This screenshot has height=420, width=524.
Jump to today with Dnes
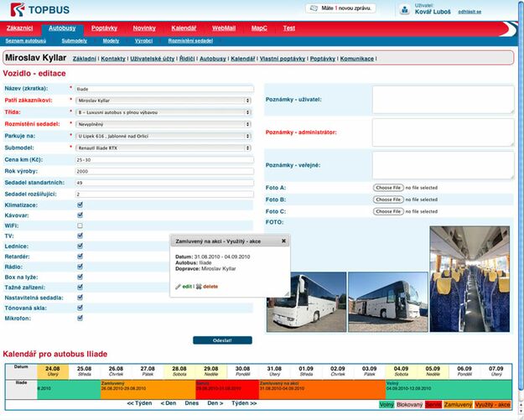tap(192, 403)
